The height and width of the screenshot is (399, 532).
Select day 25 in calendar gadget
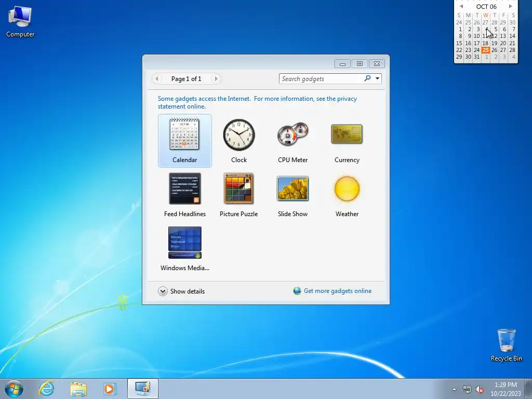(x=486, y=50)
